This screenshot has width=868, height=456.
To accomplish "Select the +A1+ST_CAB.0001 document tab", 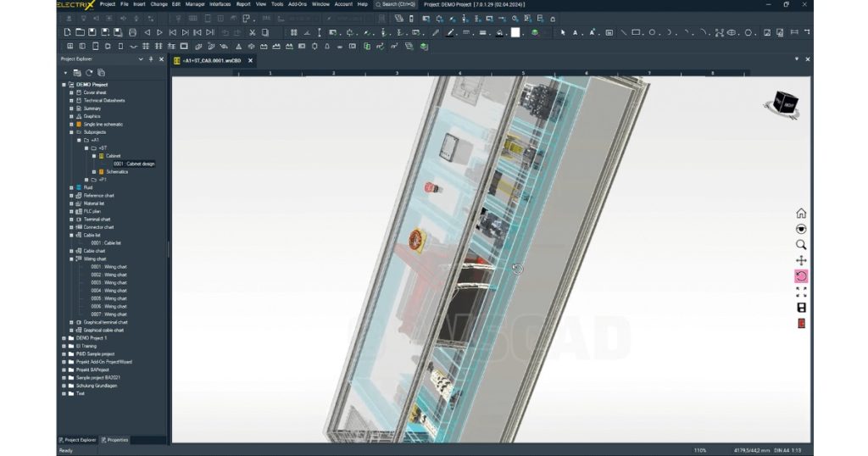I will [x=211, y=60].
